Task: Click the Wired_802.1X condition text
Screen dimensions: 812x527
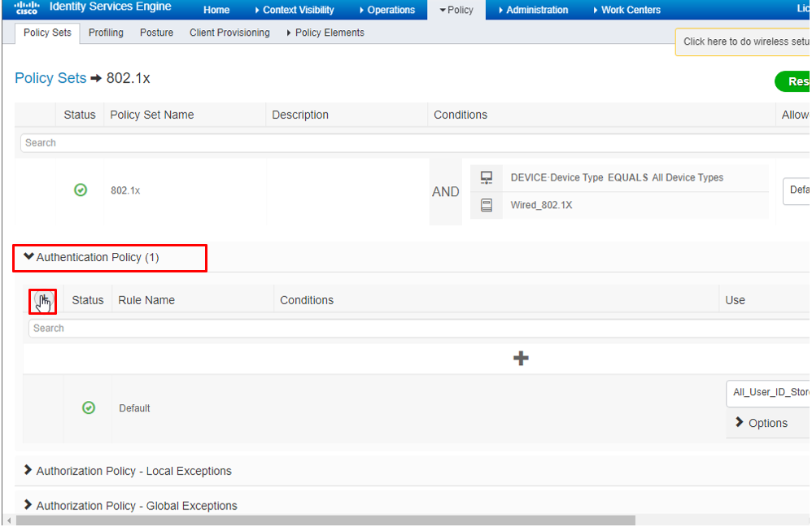Action: (x=541, y=205)
